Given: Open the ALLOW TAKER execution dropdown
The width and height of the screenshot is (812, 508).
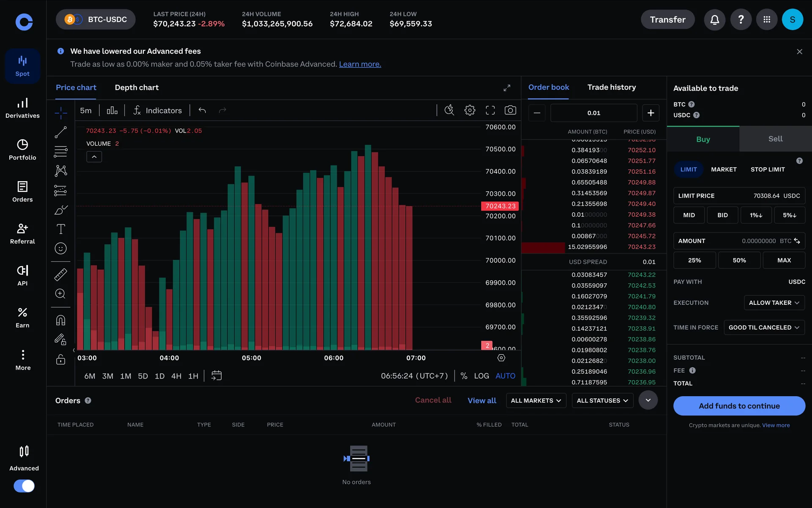Looking at the screenshot, I should (x=774, y=303).
